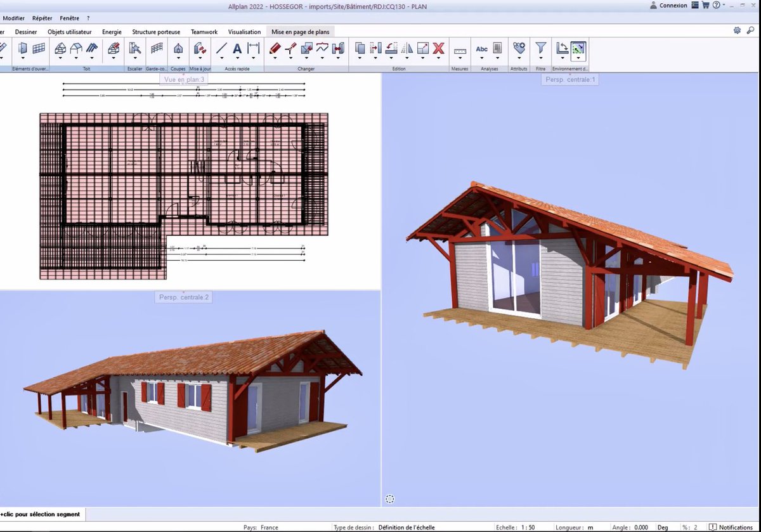Click the shopping cart icon in title bar

point(705,5)
